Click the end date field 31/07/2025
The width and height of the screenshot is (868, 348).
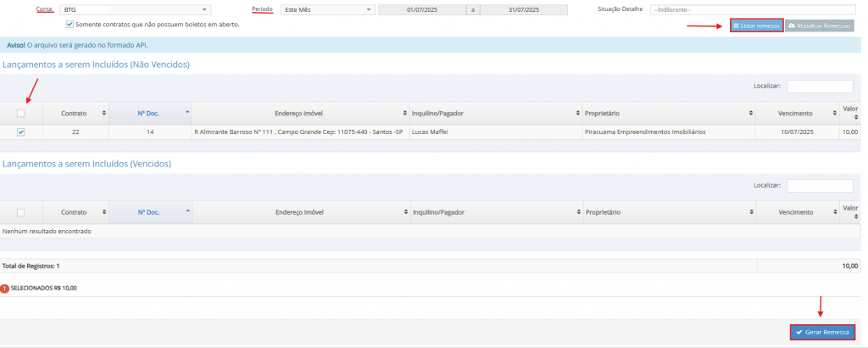pos(524,10)
